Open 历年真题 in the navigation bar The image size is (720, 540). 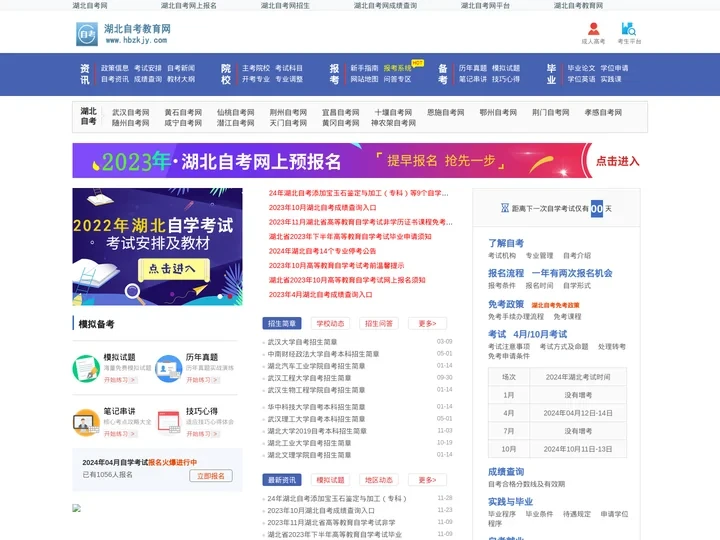coord(472,68)
